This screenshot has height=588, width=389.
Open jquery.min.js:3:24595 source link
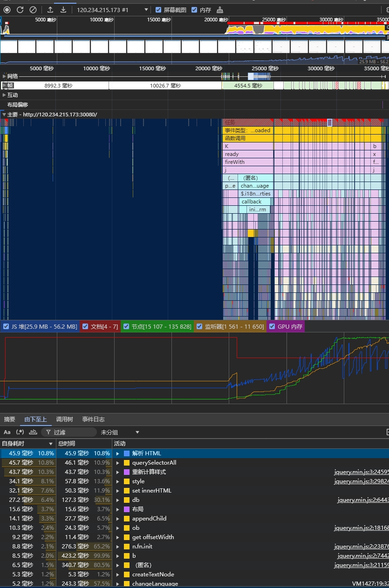(x=362, y=472)
